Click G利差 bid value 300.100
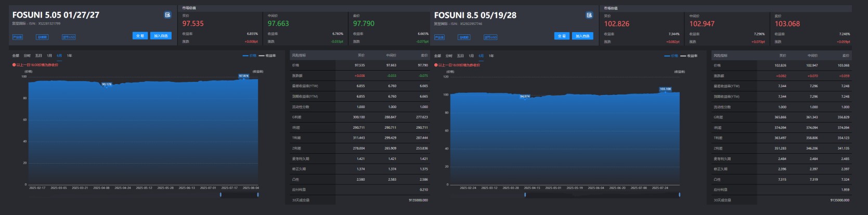Screen dimensions: 868x215 pos(359,117)
